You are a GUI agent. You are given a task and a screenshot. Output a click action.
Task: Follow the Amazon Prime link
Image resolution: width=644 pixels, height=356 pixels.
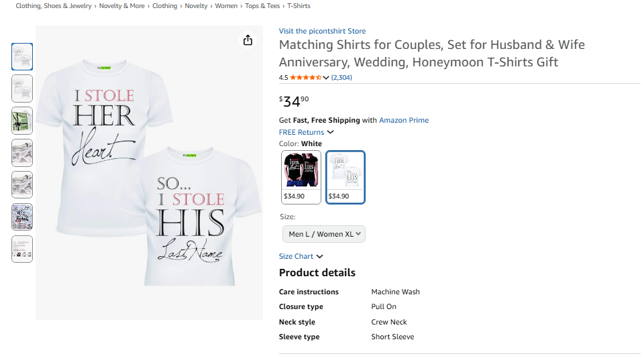(404, 121)
